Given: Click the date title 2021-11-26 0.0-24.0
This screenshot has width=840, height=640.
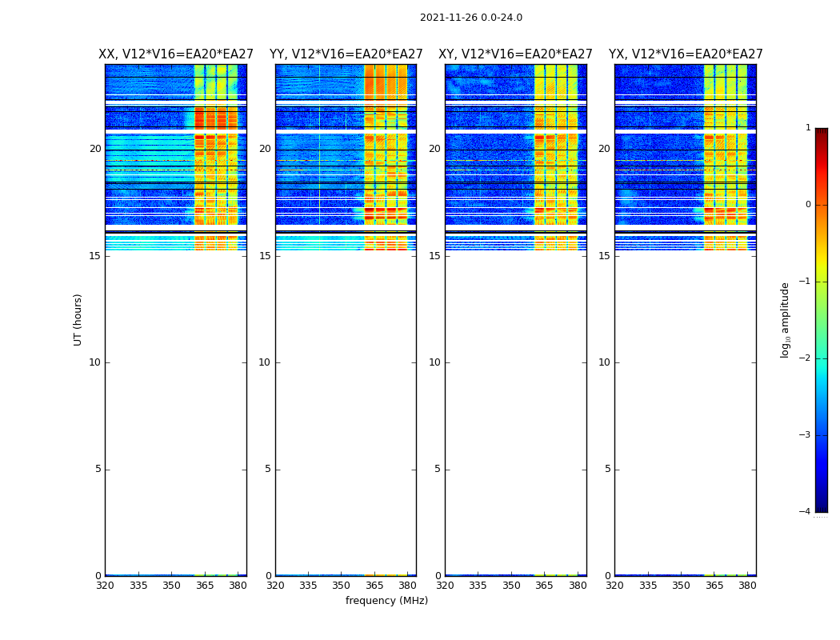Looking at the screenshot, I should pos(470,18).
